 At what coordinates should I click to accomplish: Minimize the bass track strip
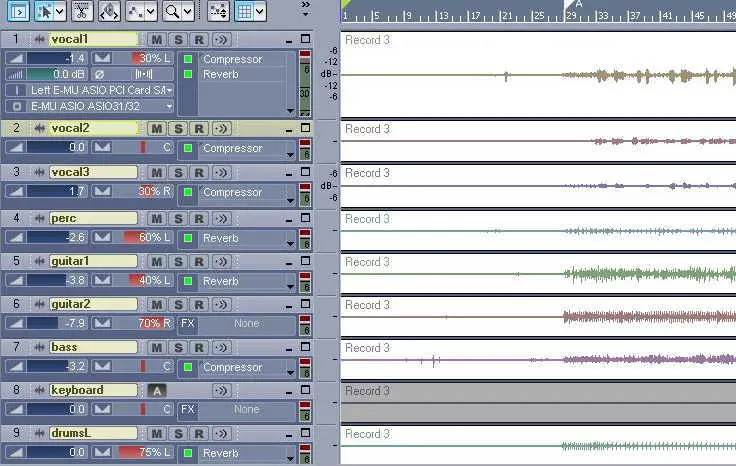[x=289, y=349]
